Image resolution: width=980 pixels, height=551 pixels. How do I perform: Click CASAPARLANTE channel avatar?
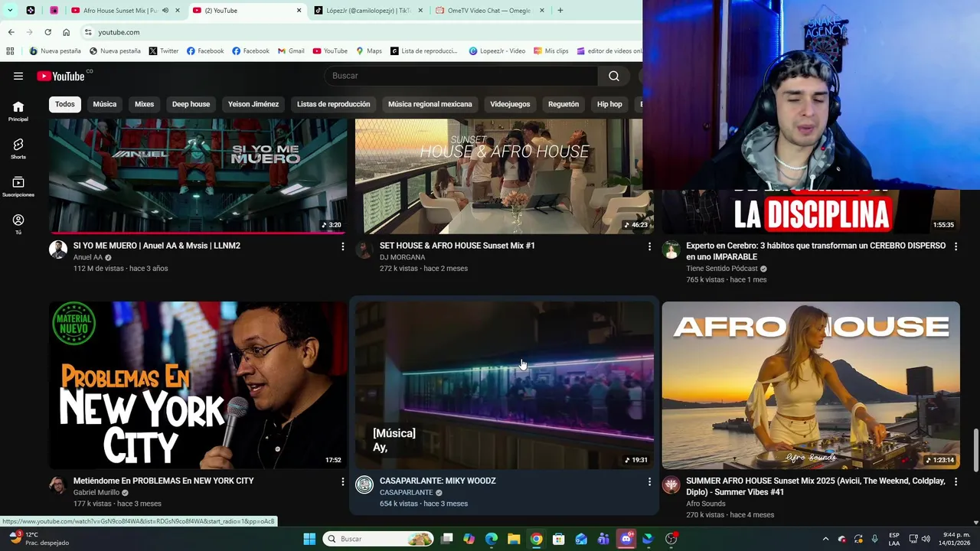364,484
